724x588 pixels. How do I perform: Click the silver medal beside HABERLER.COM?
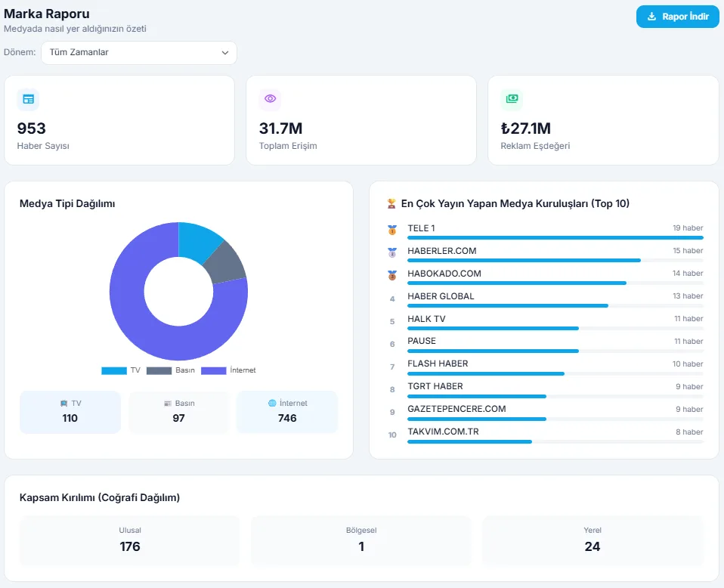pos(392,252)
